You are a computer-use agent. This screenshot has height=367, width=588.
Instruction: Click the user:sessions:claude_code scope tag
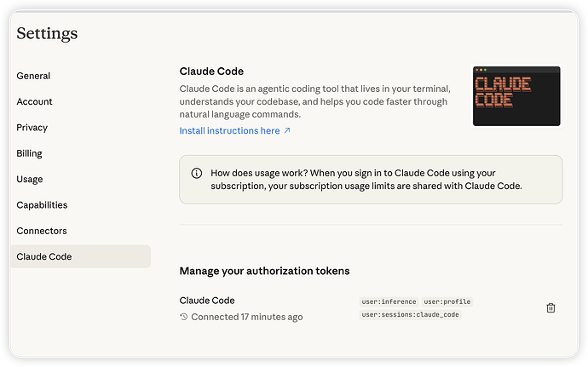coord(410,314)
